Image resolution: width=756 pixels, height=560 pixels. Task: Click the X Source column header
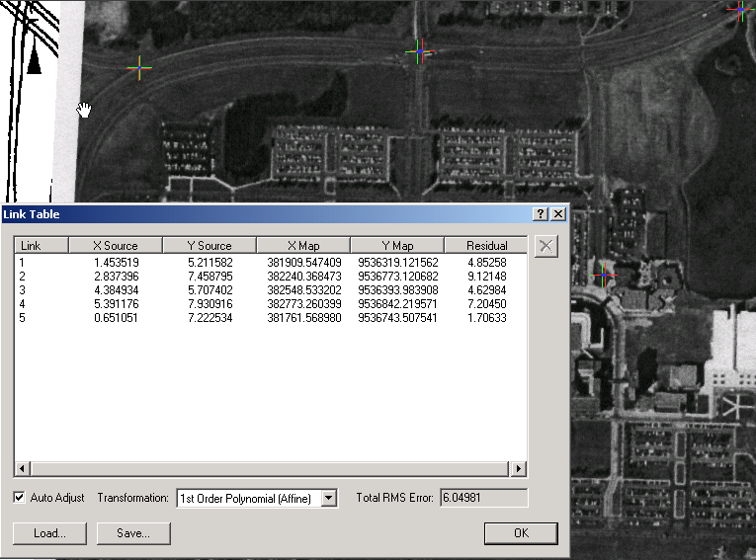click(115, 245)
